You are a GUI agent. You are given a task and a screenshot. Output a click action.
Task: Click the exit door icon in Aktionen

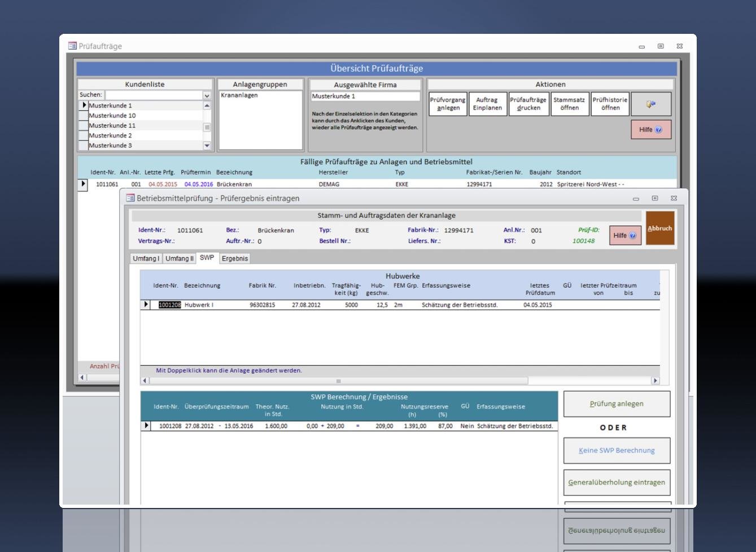tap(651, 104)
